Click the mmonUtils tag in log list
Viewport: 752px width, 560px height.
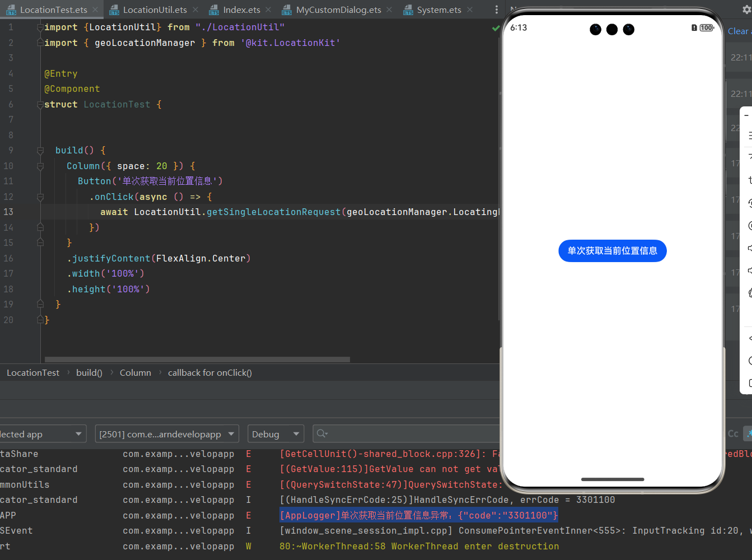click(25, 484)
